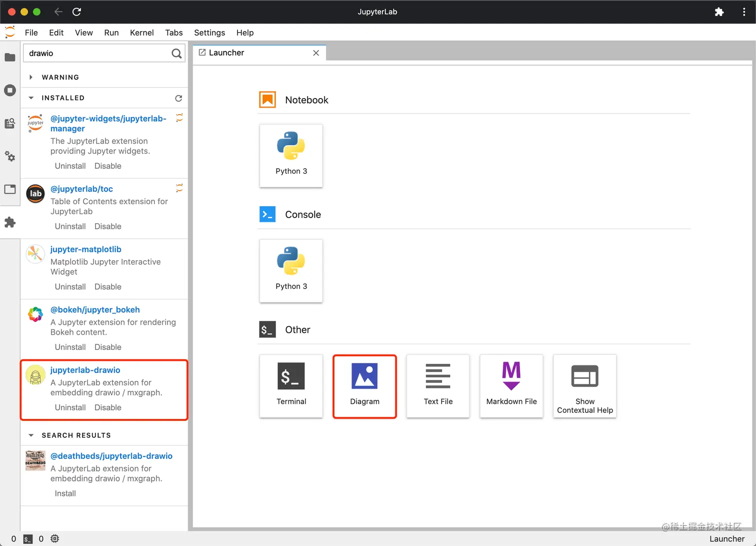
Task: Disable the @bokeh/jupyter_bokeh extension
Action: coord(108,347)
